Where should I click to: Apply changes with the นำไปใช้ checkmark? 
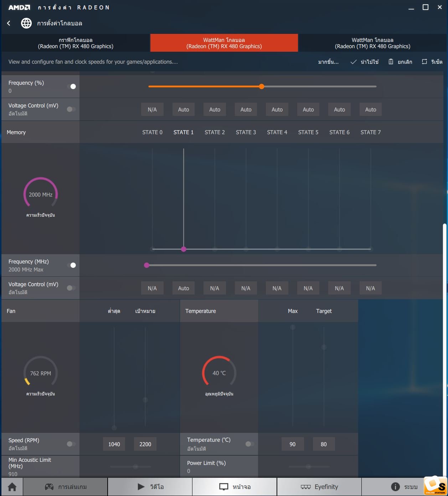364,62
